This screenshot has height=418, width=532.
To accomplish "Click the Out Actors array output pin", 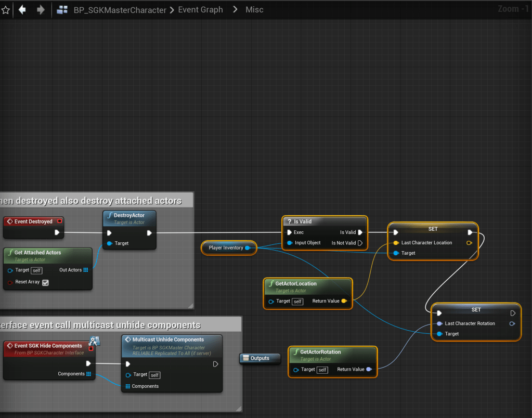I will tap(86, 270).
